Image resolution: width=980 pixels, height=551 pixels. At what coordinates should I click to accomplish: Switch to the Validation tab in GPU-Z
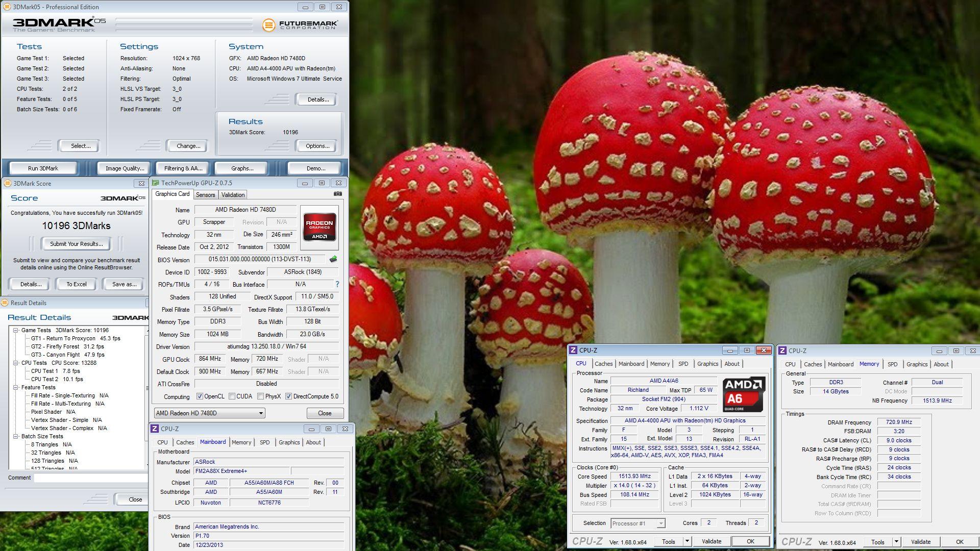pyautogui.click(x=233, y=195)
